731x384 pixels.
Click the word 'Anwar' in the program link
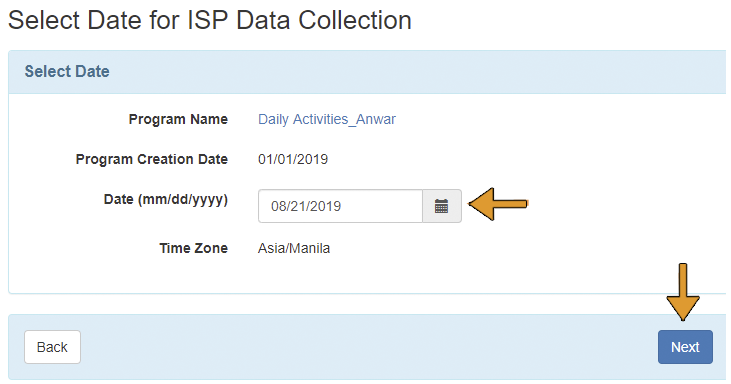[x=376, y=119]
